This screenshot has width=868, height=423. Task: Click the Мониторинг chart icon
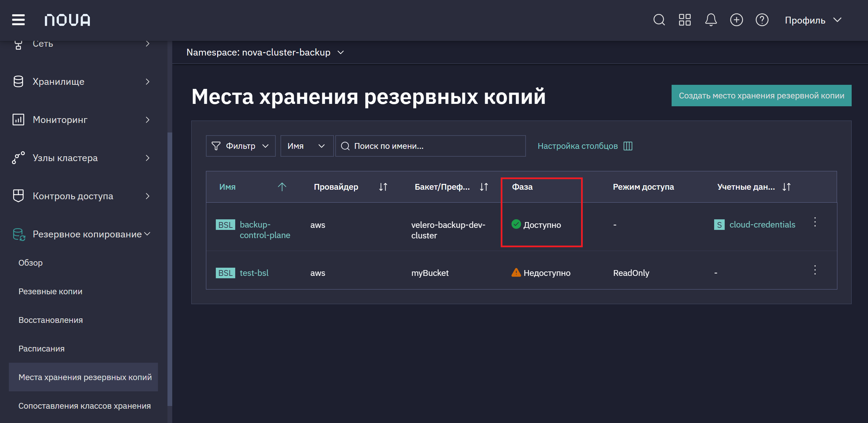click(x=18, y=120)
